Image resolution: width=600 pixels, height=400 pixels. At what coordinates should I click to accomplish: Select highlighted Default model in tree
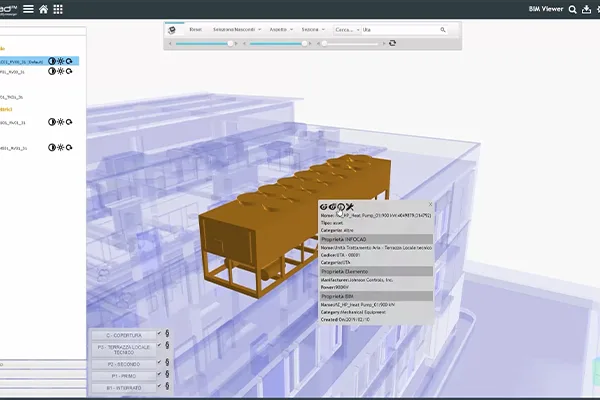click(23, 61)
